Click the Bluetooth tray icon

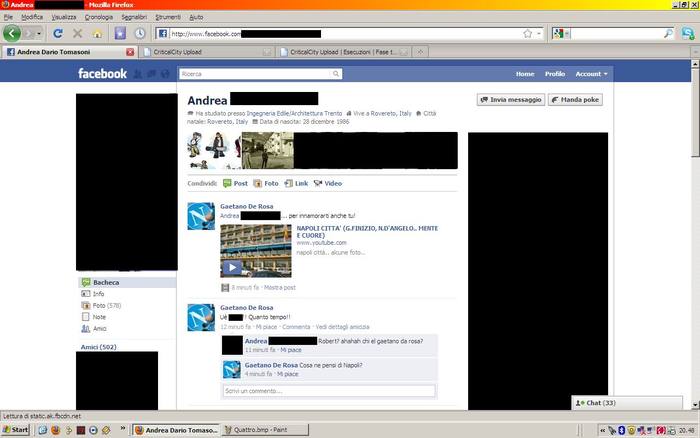click(621, 430)
